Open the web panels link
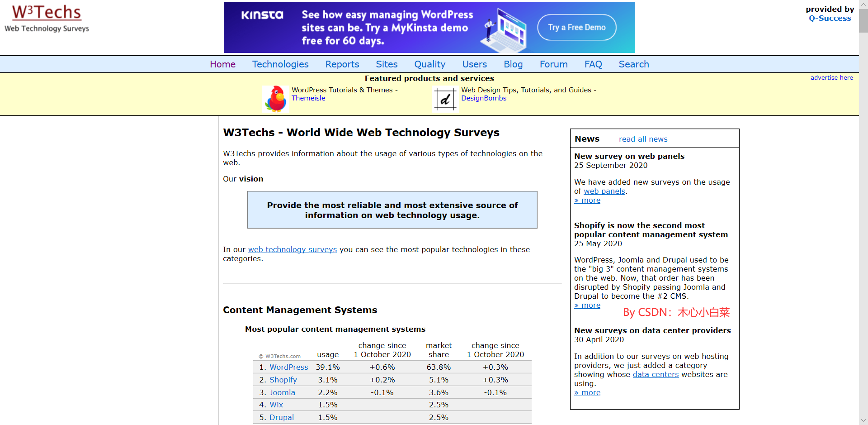 pyautogui.click(x=604, y=191)
